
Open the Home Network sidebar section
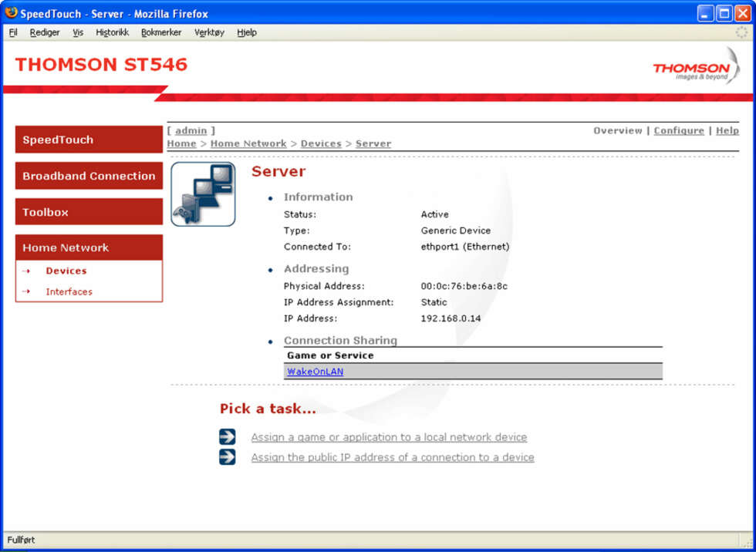[x=89, y=247]
